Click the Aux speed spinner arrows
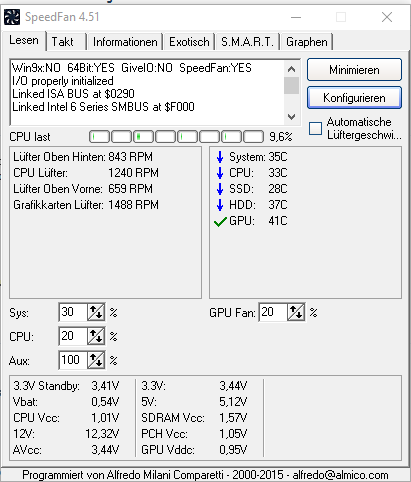This screenshot has height=482, width=411. click(x=96, y=360)
